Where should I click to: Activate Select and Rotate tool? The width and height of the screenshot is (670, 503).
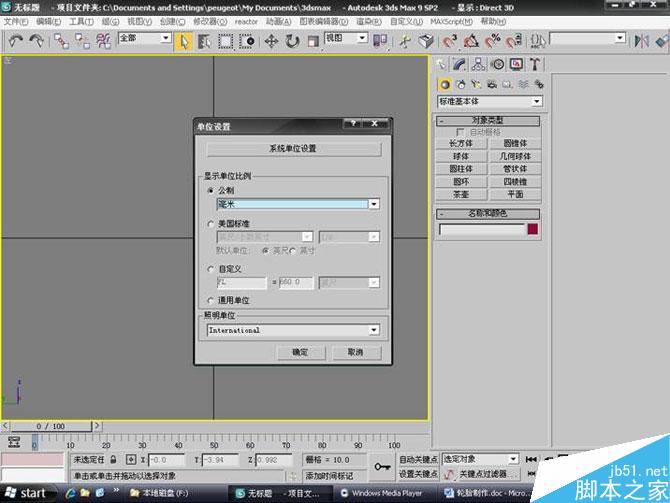292,41
